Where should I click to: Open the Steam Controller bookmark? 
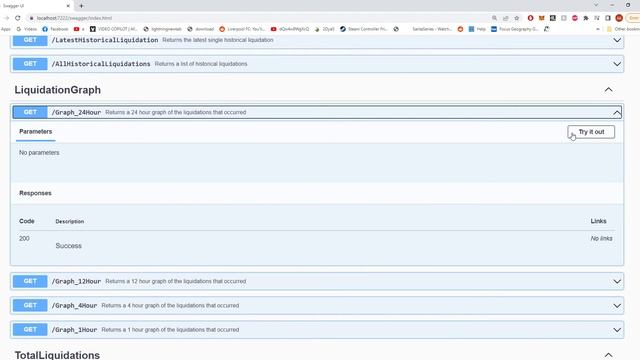pyautogui.click(x=363, y=29)
